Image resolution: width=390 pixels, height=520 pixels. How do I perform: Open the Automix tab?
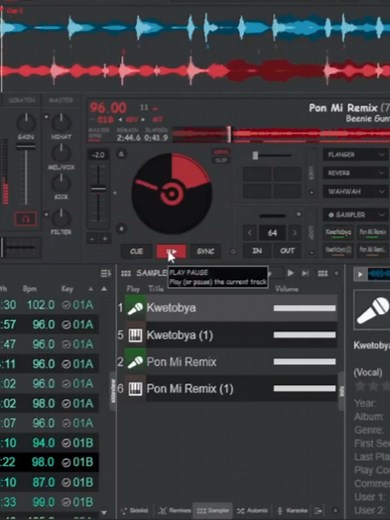click(252, 511)
